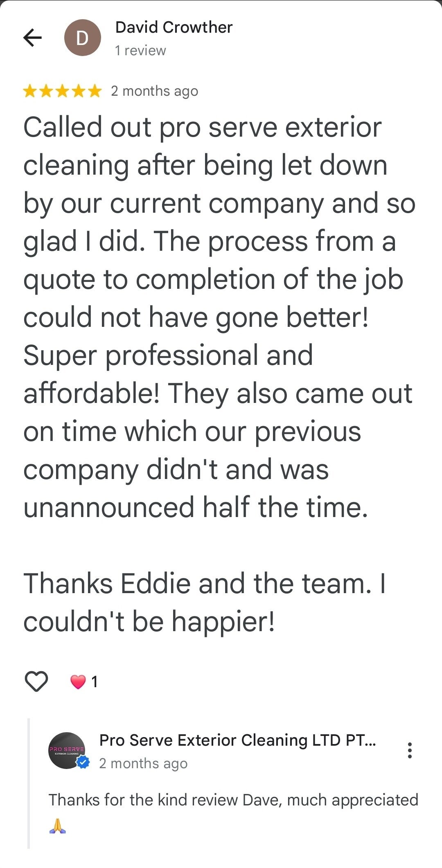Tap the pink heart reaction icon
Viewport: 442px width, 868px height.
tap(78, 681)
